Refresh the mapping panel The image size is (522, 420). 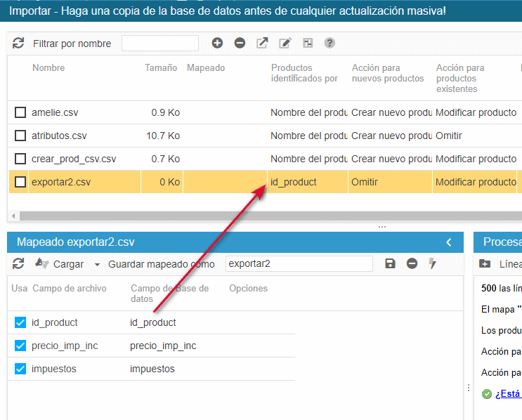click(18, 264)
